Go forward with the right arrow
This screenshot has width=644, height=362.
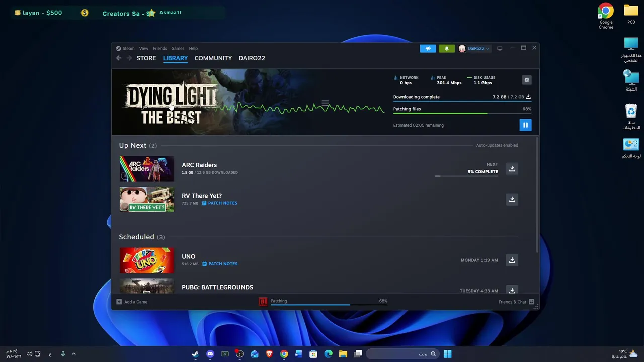click(x=129, y=58)
